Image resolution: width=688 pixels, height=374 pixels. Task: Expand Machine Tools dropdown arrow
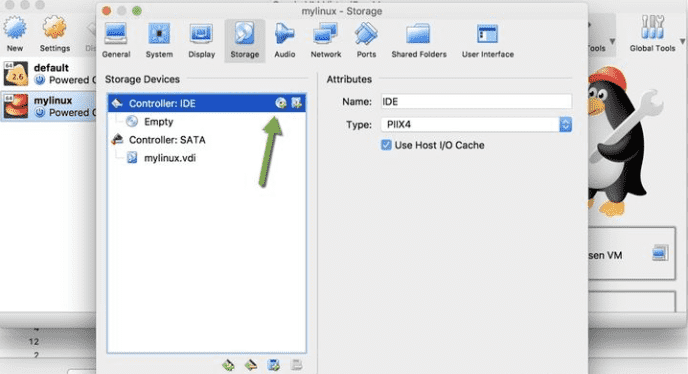612,41
